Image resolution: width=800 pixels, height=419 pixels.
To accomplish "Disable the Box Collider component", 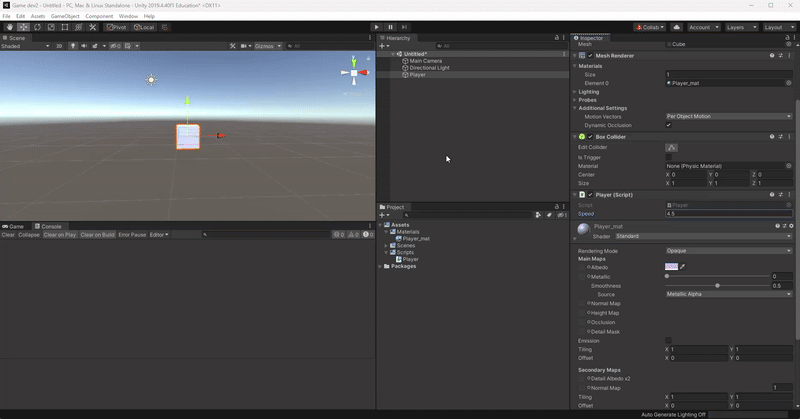I will [x=590, y=137].
